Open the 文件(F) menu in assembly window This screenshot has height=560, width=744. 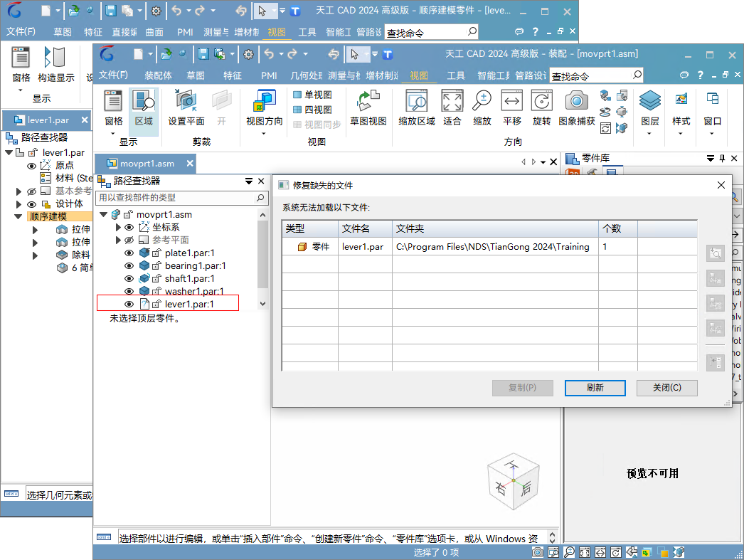[113, 75]
